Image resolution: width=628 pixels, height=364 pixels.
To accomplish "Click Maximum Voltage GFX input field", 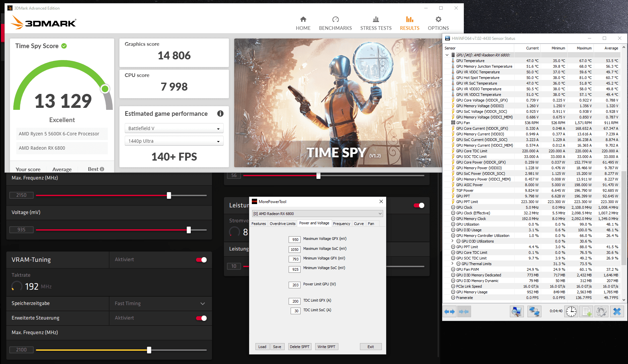I will pyautogui.click(x=295, y=240).
